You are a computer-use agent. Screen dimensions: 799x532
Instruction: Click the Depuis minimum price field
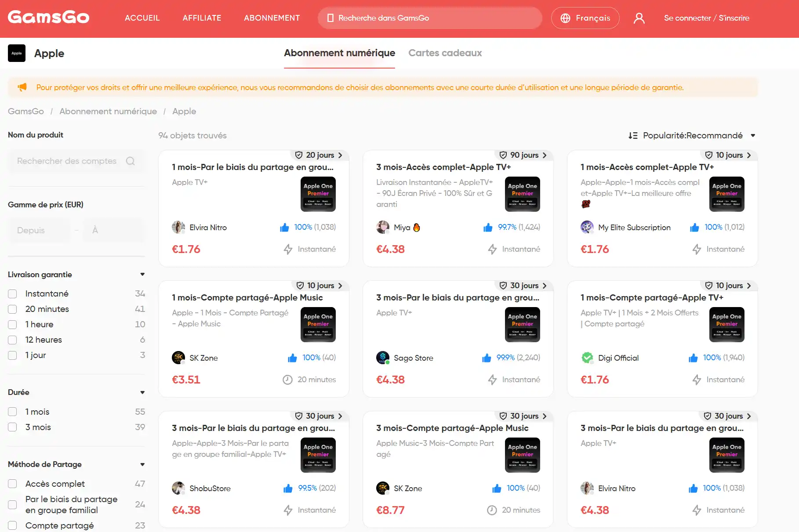coord(39,230)
